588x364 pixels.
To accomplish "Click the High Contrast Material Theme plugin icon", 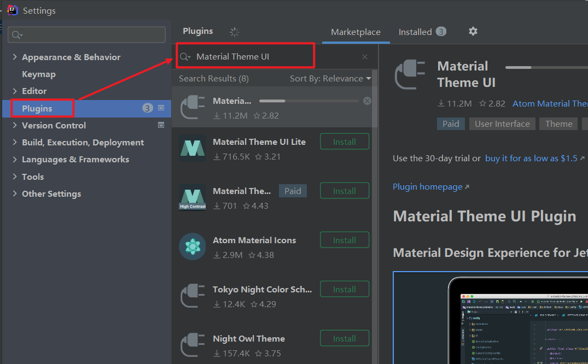I will pos(193,197).
